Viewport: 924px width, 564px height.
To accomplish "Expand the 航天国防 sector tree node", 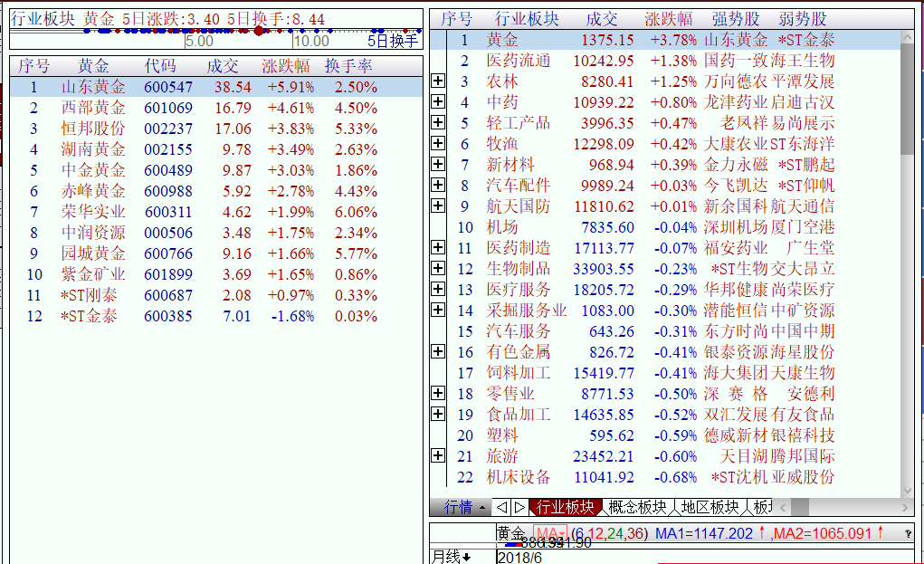I will point(438,206).
